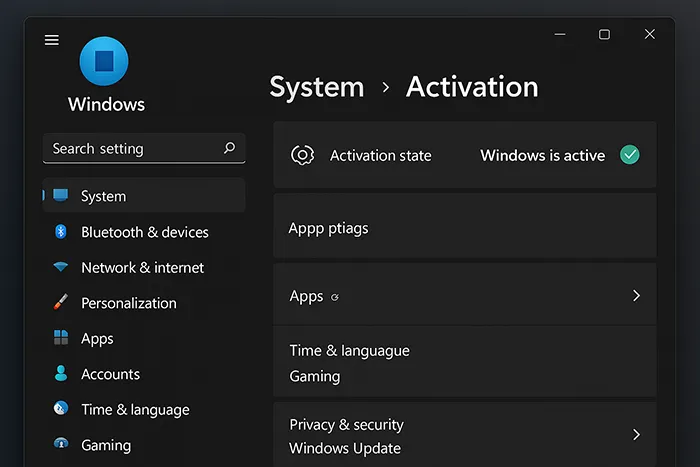Click the Bluetooth icon in sidebar
700x467 pixels.
(x=61, y=232)
